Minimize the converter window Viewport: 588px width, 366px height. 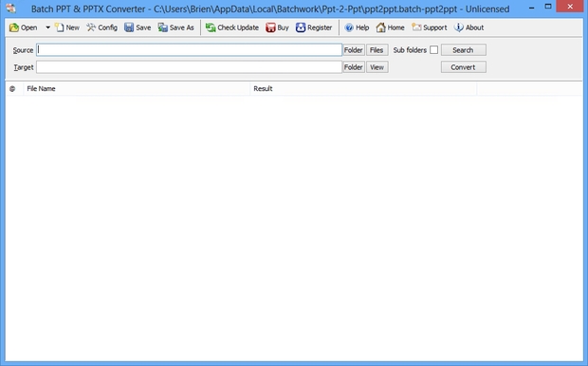531,8
